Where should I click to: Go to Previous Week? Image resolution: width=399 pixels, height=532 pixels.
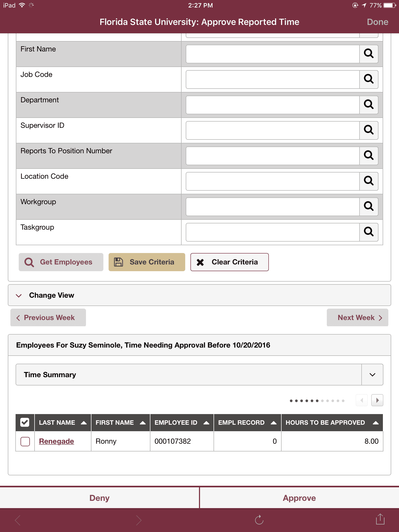coord(48,317)
